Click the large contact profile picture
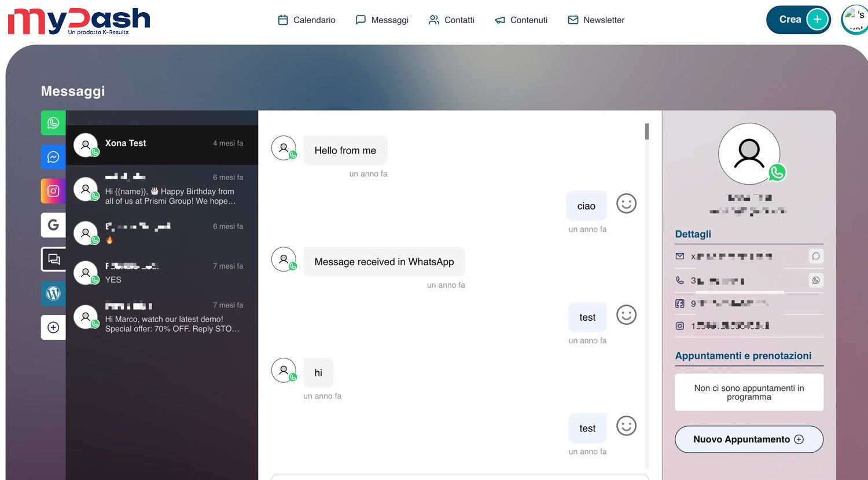This screenshot has width=868, height=480. (749, 154)
